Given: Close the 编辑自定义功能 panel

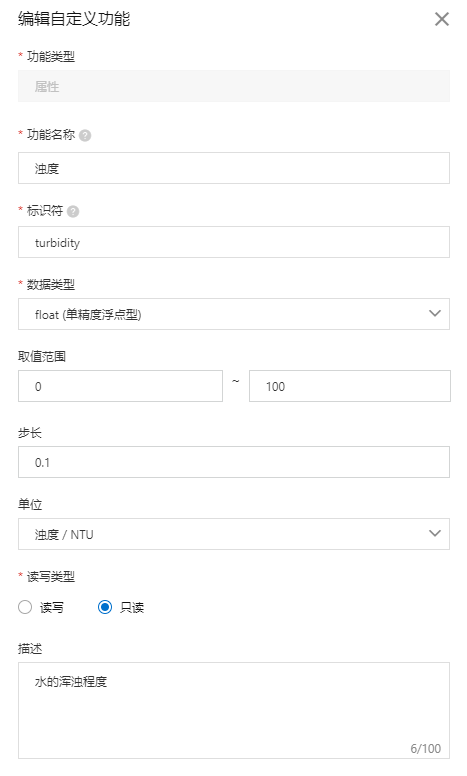Looking at the screenshot, I should tap(441, 19).
